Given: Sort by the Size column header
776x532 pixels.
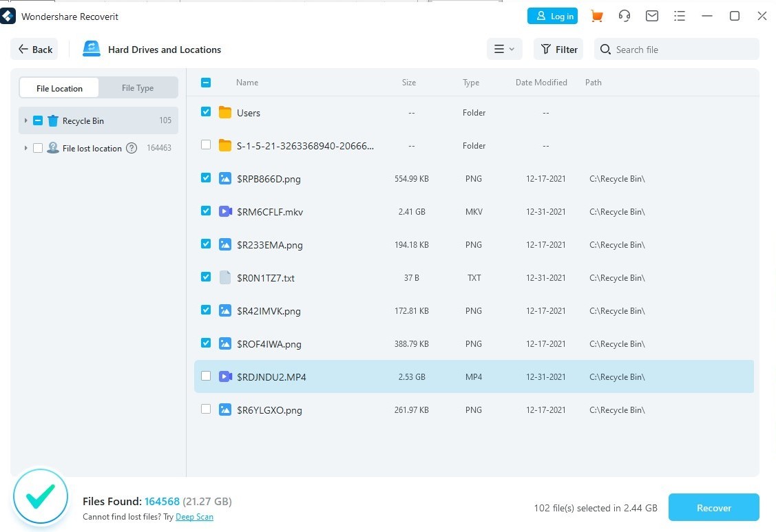Looking at the screenshot, I should point(409,82).
